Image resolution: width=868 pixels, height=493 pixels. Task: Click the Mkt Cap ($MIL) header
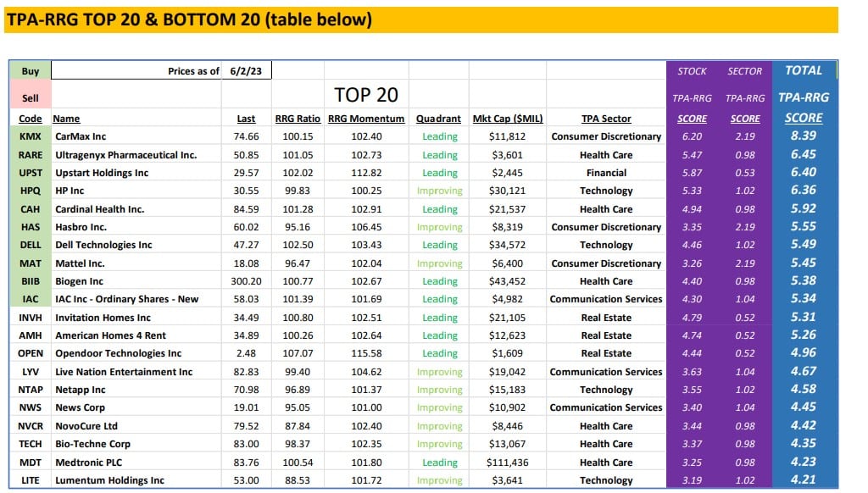click(508, 119)
